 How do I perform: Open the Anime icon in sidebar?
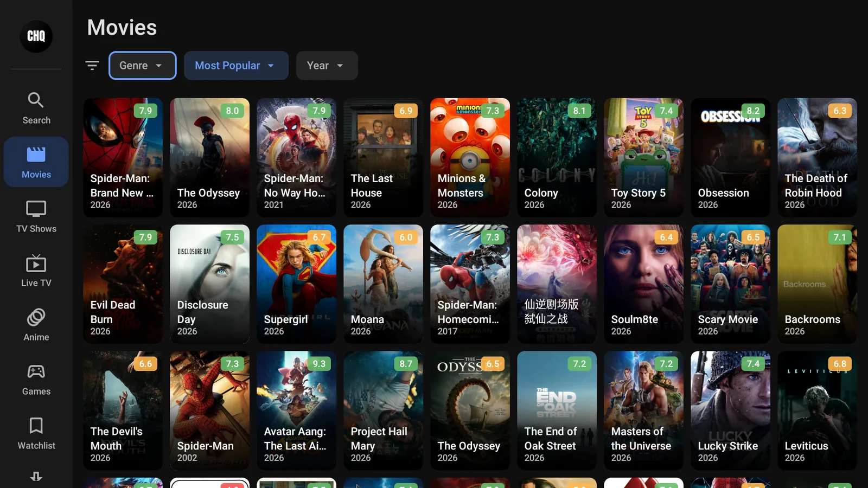pyautogui.click(x=36, y=317)
